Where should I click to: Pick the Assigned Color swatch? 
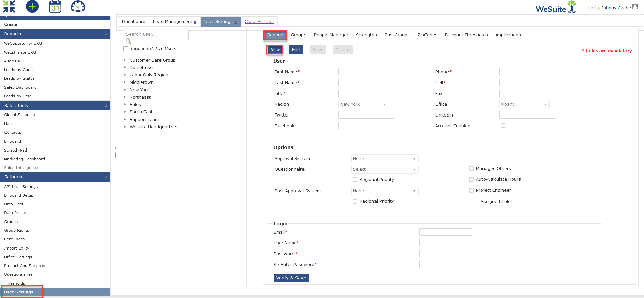tap(475, 202)
